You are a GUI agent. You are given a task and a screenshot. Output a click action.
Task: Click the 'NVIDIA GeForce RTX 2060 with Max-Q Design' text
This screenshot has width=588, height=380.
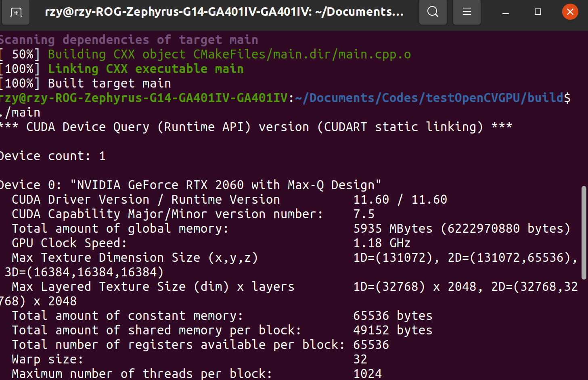tap(226, 185)
